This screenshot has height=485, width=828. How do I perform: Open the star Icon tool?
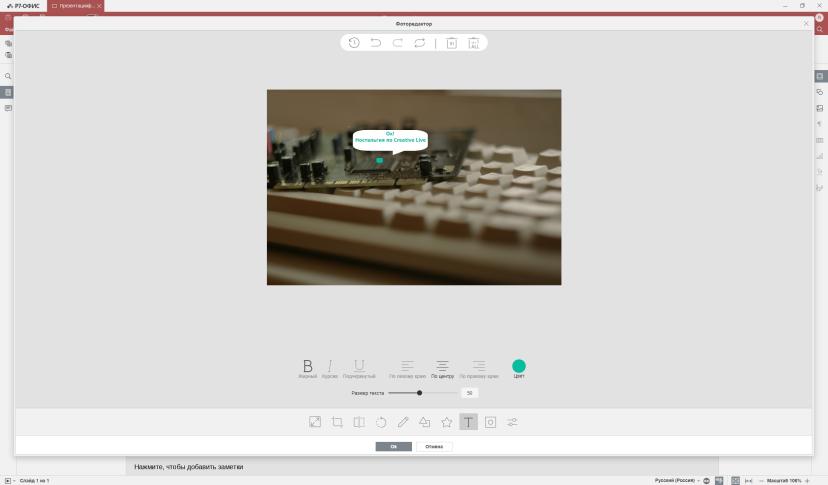(x=447, y=422)
